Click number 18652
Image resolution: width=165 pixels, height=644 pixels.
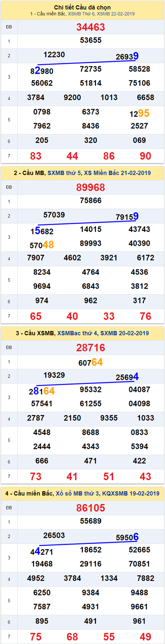click(x=91, y=550)
